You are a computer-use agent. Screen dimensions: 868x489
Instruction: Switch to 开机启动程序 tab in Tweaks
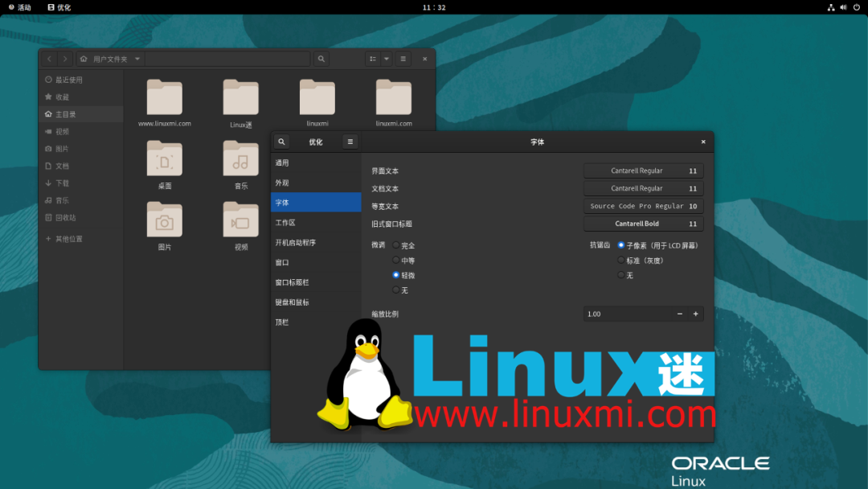point(316,243)
